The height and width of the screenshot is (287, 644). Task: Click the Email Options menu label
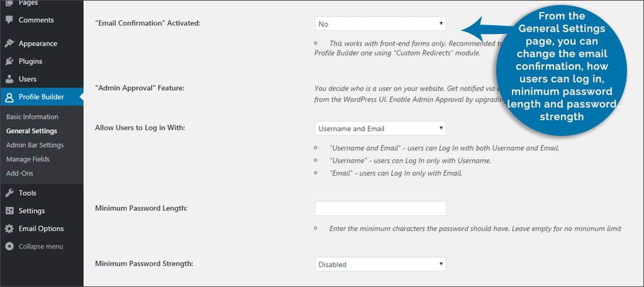[41, 228]
